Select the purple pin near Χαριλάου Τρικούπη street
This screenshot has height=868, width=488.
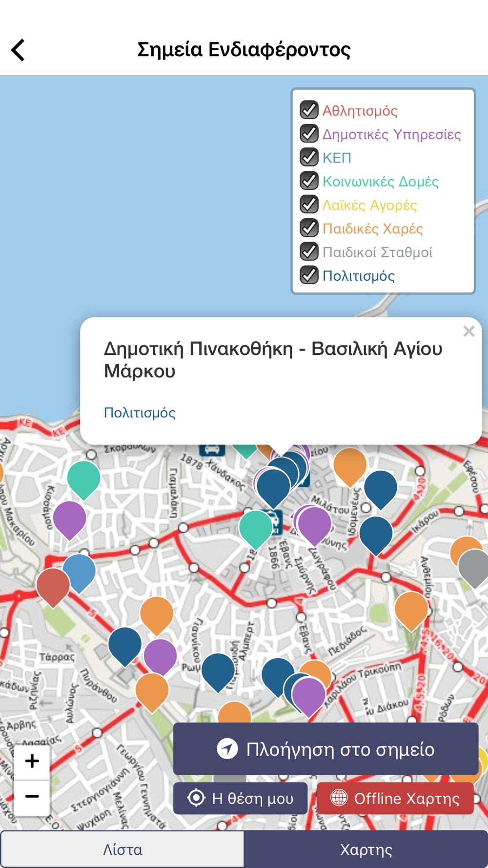(x=308, y=698)
